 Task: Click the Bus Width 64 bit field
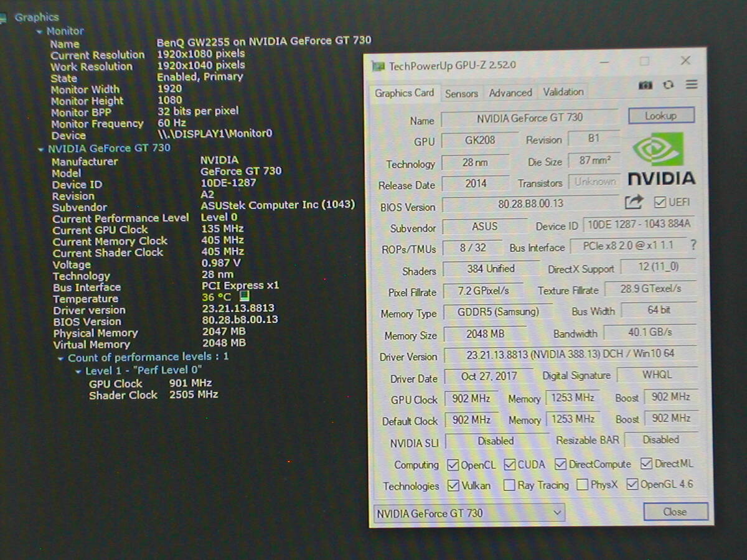[x=659, y=310]
